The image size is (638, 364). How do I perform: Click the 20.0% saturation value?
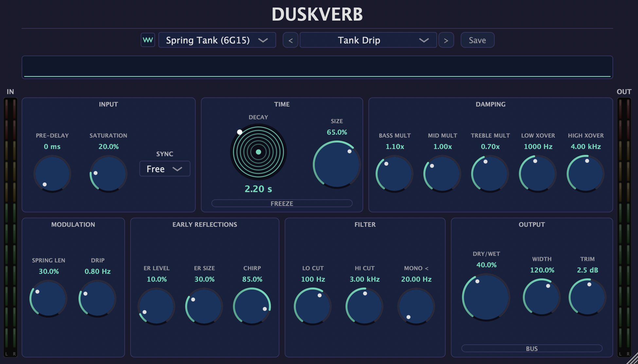click(109, 146)
